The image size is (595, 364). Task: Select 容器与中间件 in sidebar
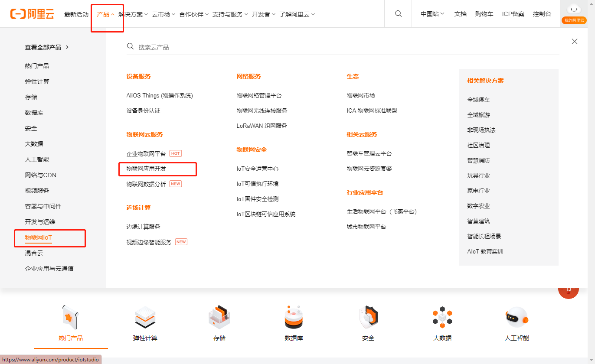pyautogui.click(x=43, y=206)
